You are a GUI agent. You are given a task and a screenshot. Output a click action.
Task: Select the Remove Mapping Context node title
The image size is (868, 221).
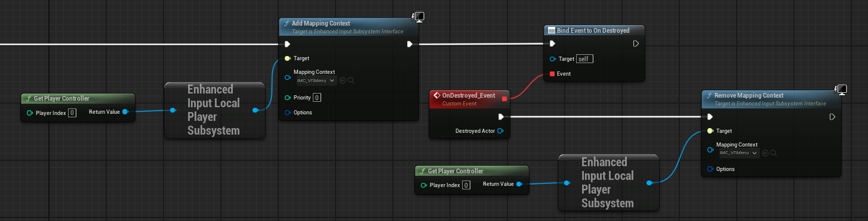[x=749, y=95]
